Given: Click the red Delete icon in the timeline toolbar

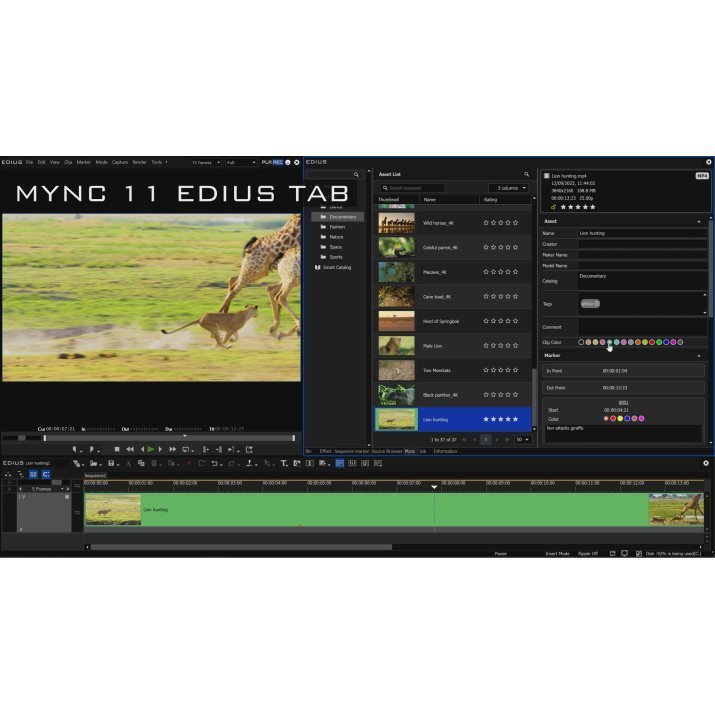Looking at the screenshot, I should pyautogui.click(x=189, y=463).
